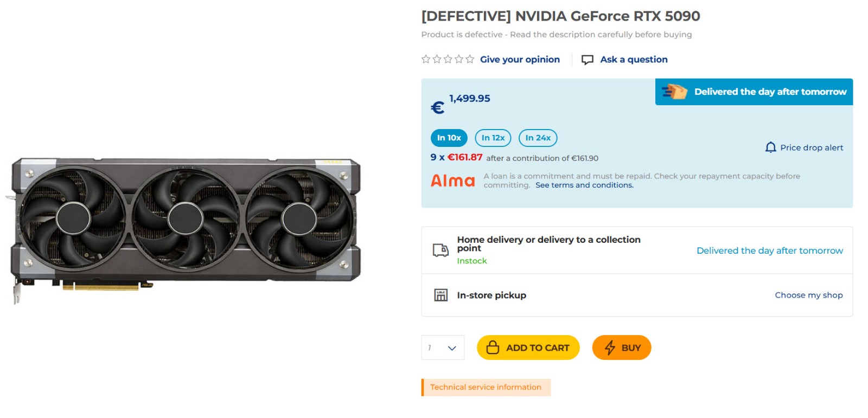Click the lightning bolt icon on Buy button
Image resolution: width=868 pixels, height=418 pixels.
click(x=610, y=348)
